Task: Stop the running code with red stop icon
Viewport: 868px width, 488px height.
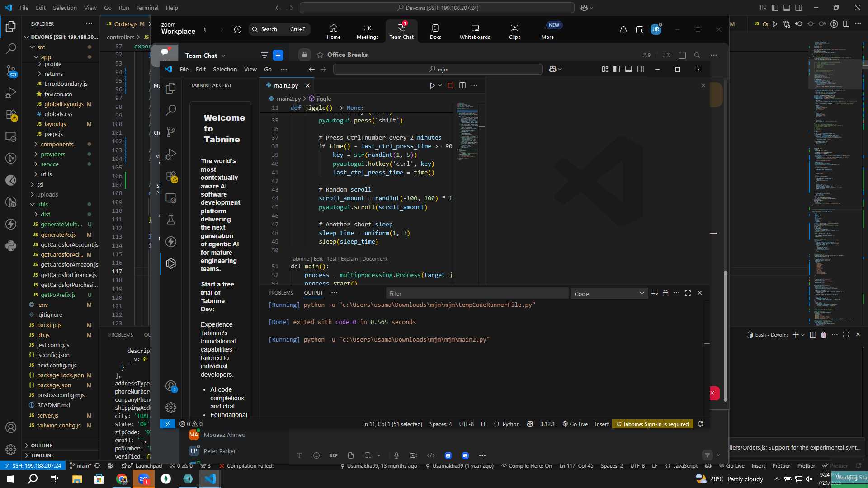Action: coord(450,85)
